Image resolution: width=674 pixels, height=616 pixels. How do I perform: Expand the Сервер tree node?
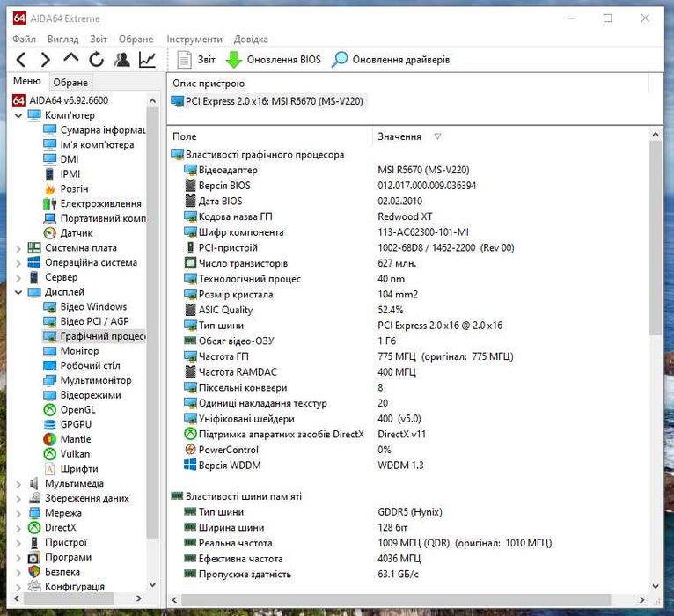(18, 278)
